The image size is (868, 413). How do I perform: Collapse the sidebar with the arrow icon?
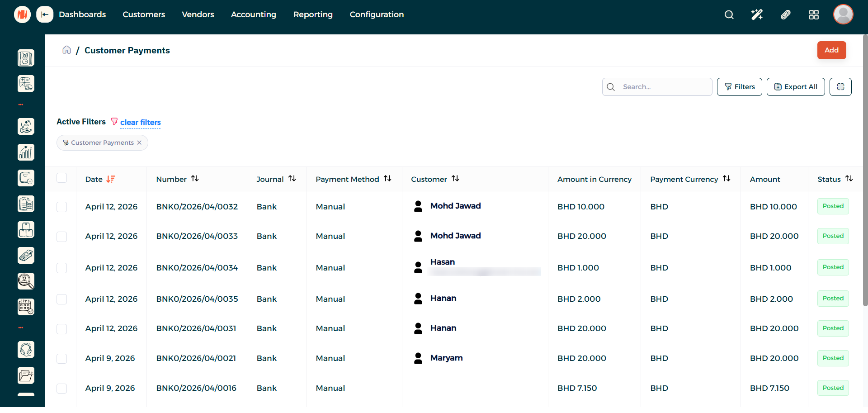(x=45, y=14)
